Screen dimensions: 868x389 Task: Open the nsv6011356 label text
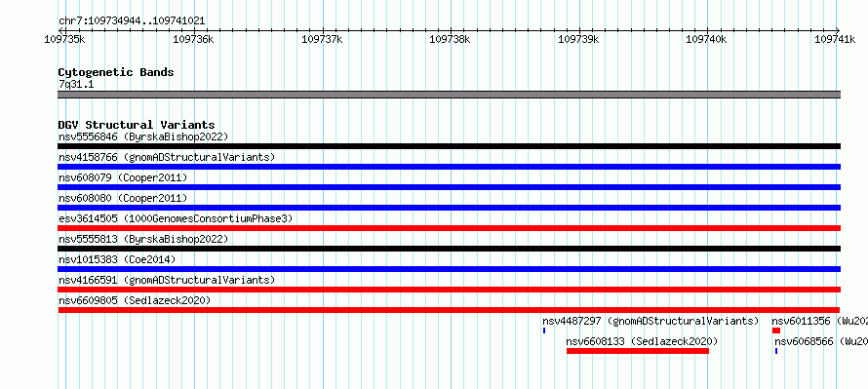point(820,321)
